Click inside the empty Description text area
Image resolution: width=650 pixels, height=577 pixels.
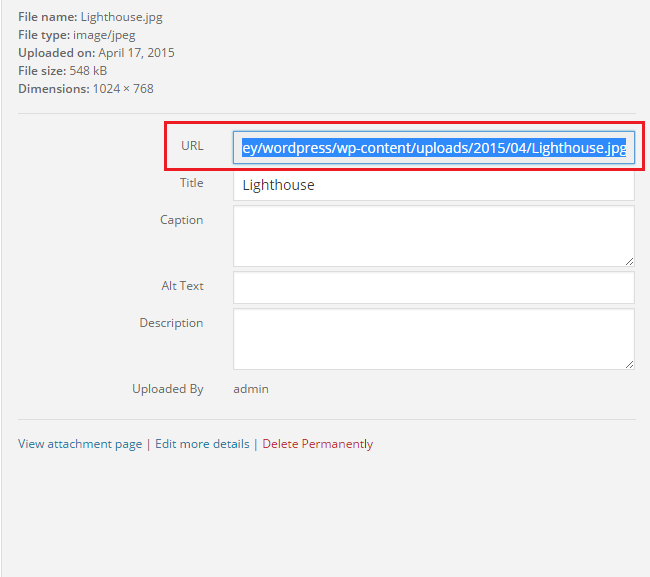click(434, 339)
